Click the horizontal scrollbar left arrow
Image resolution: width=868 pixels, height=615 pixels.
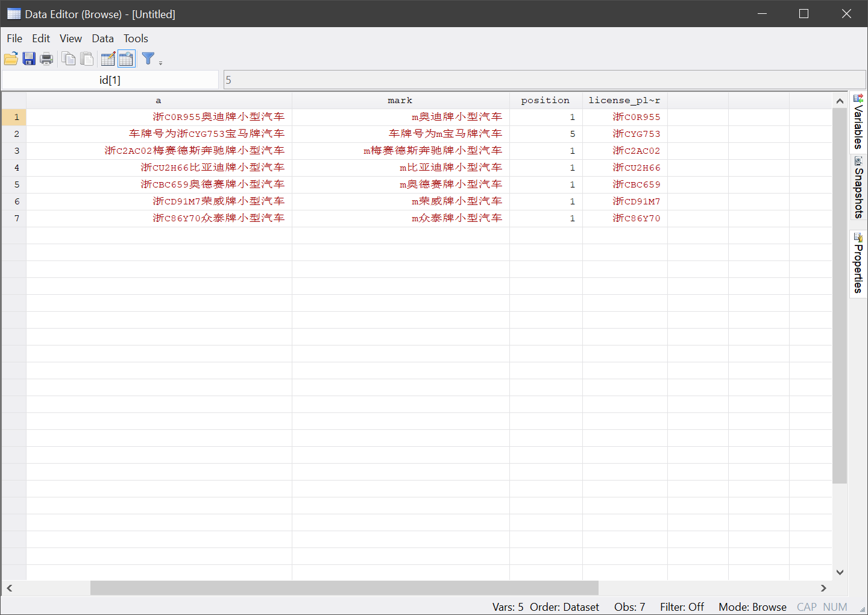click(x=10, y=588)
